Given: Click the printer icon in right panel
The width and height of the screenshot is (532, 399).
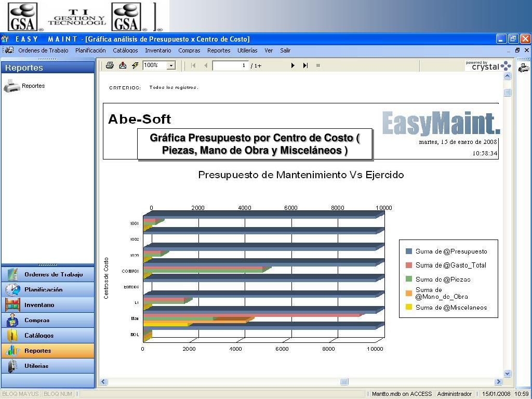Looking at the screenshot, I should pyautogui.click(x=524, y=68).
